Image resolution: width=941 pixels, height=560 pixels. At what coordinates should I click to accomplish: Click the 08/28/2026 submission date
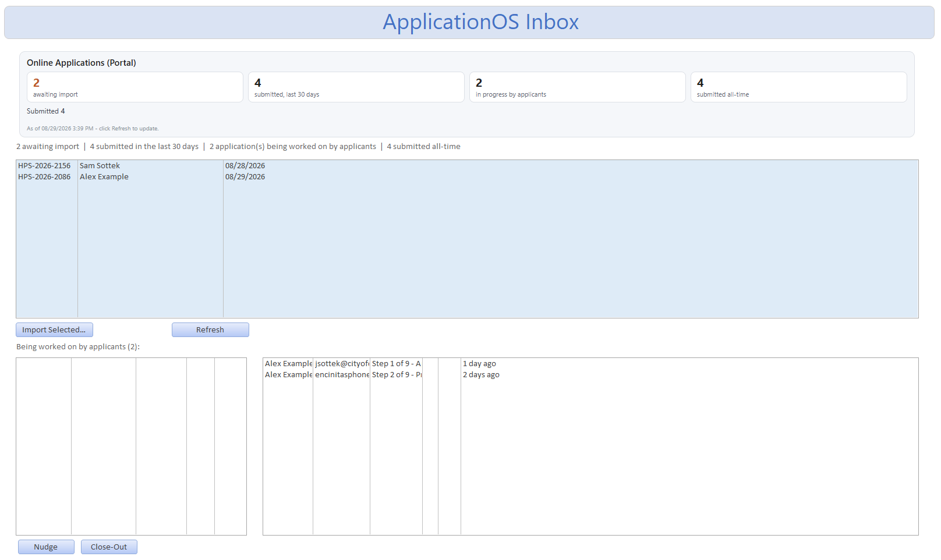(245, 166)
